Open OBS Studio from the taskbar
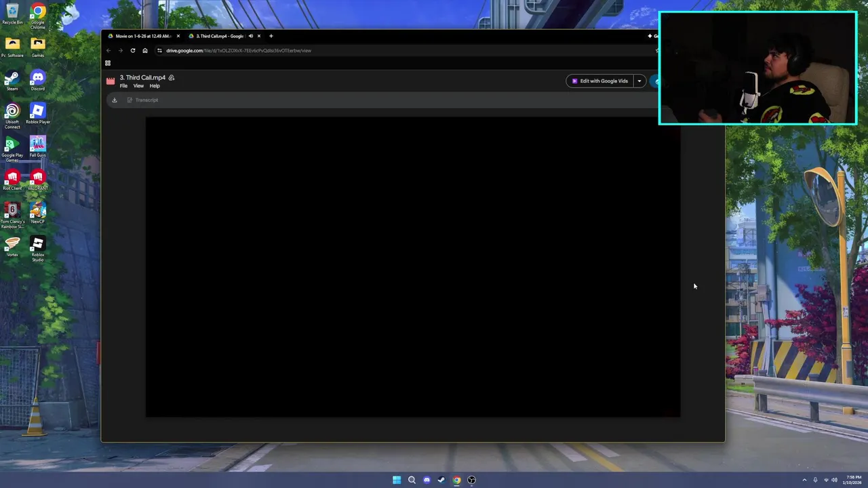 tap(471, 480)
